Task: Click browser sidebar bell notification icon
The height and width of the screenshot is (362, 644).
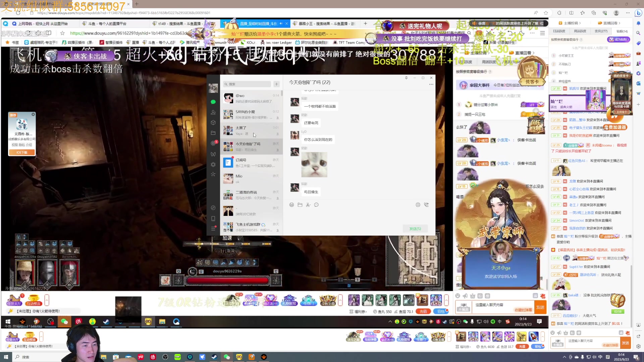Action: tap(638, 23)
